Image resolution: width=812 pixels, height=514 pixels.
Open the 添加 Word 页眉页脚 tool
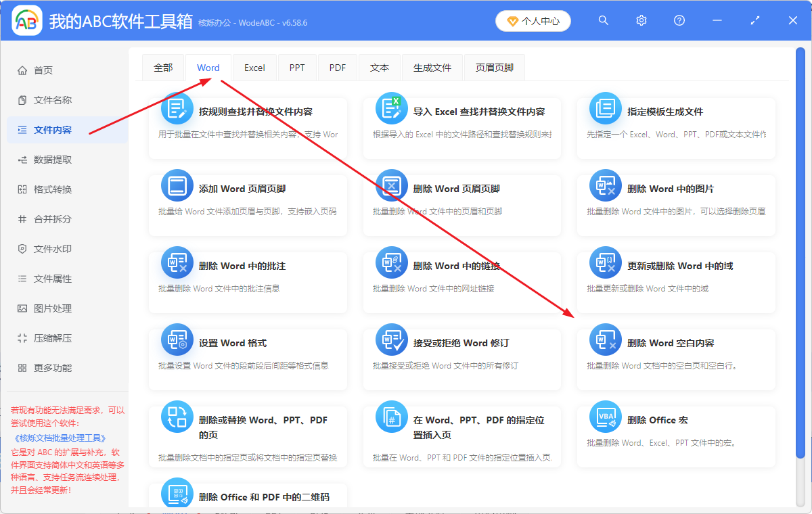pos(247,197)
